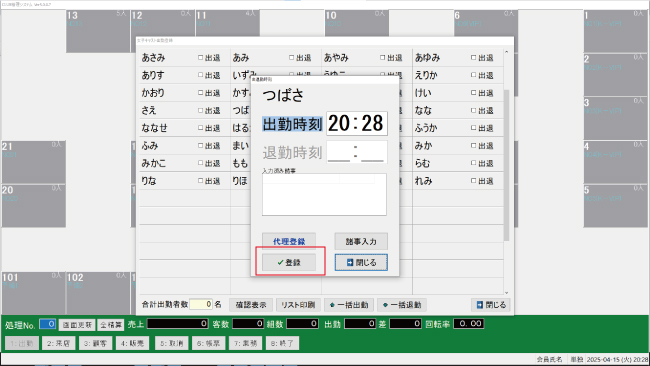Click the 登録 button with checkmark
Viewport: 650px width, 366px height.
(289, 262)
